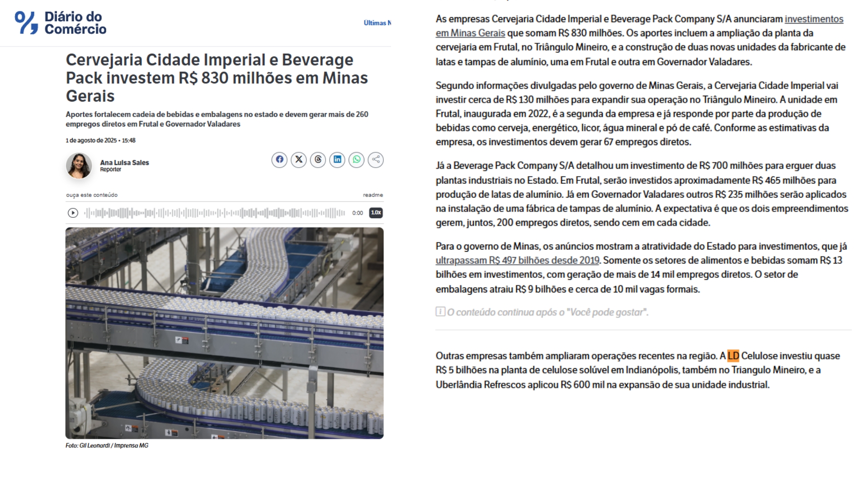Share article on LinkedIn
Viewport: 868px width, 488px height.
click(337, 160)
